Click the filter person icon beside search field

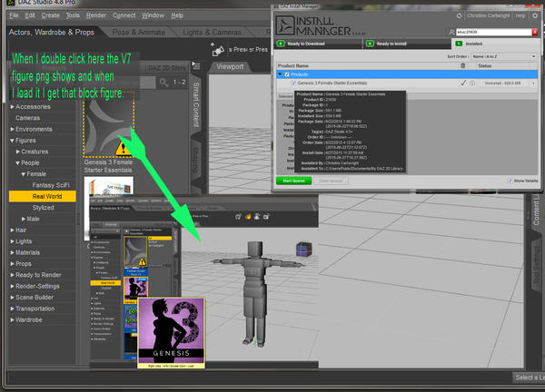coord(451,32)
